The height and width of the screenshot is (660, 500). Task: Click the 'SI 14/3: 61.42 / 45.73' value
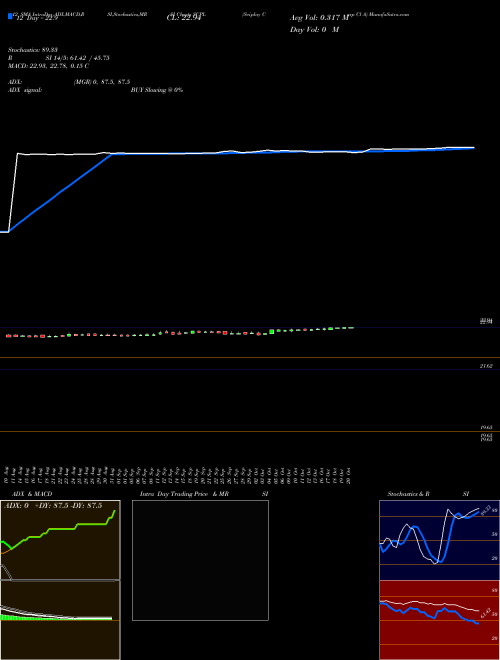77,58
